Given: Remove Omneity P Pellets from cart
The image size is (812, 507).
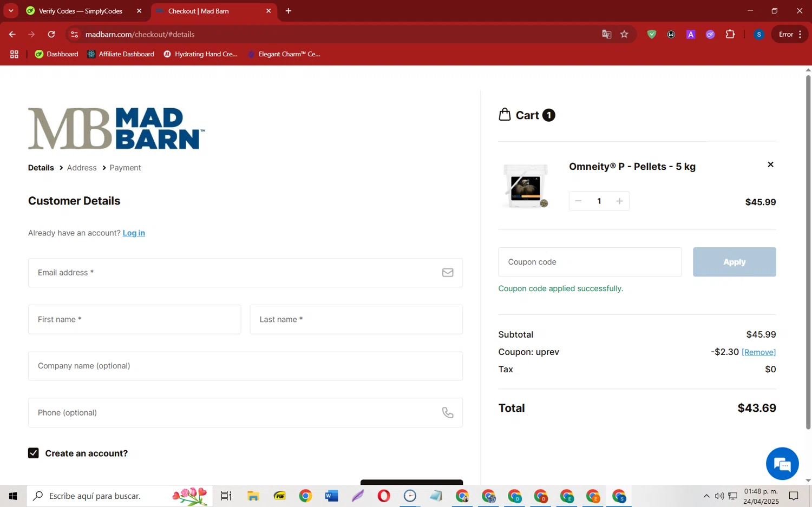Looking at the screenshot, I should [770, 164].
